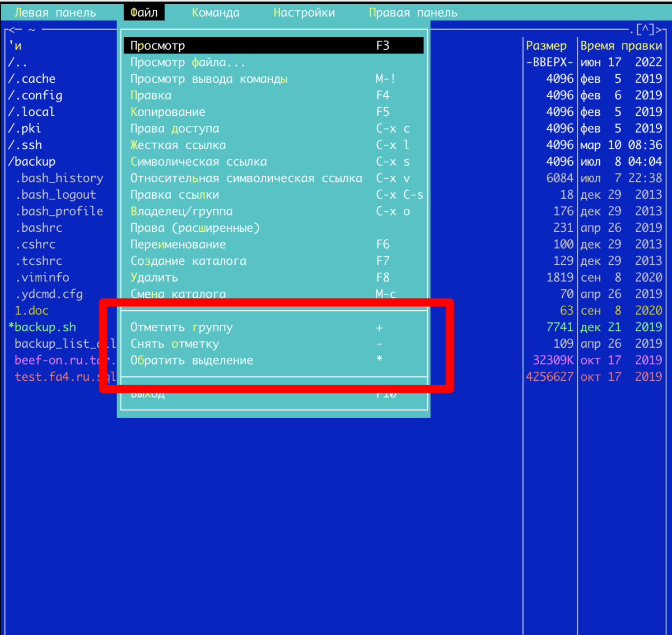This screenshot has height=635, width=672.
Task: Select Просмотр вывода команды entry
Action: tap(273, 79)
